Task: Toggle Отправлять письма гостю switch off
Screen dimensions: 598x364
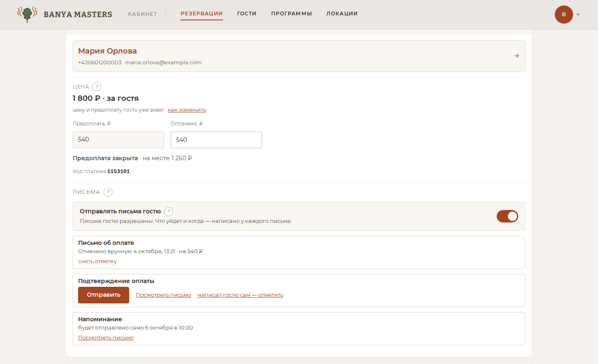Action: point(507,216)
